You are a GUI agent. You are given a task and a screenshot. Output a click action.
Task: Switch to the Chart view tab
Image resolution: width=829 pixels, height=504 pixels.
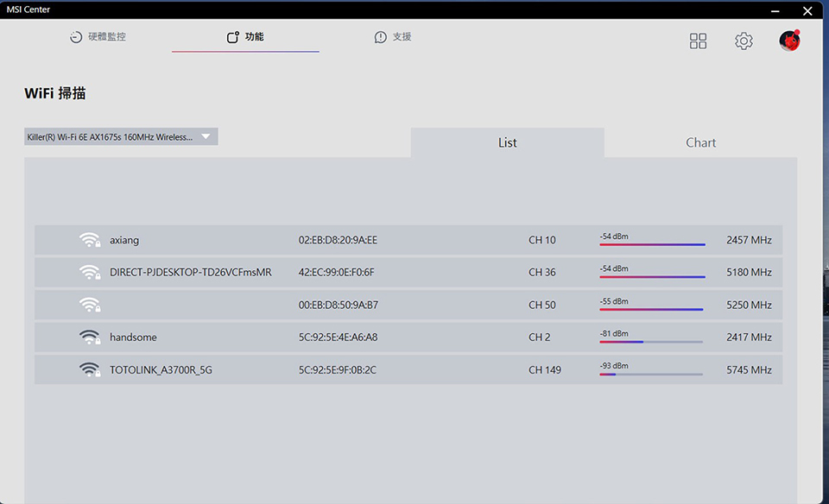[x=700, y=142]
